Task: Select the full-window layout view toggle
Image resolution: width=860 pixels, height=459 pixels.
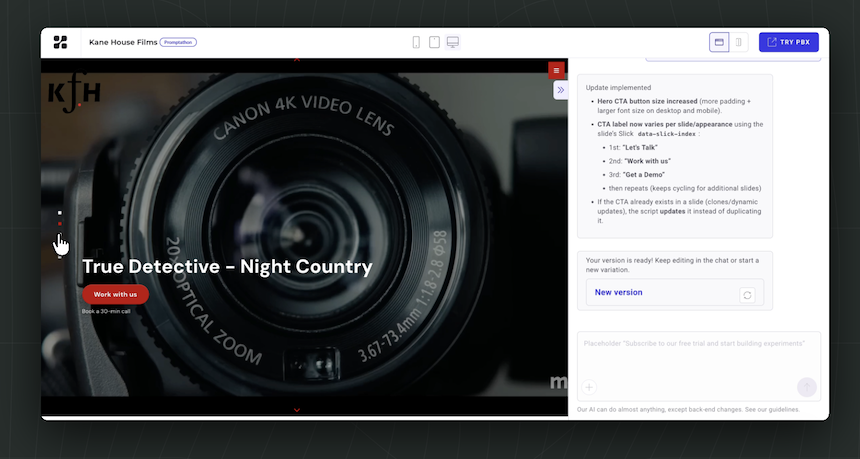Action: pos(719,42)
